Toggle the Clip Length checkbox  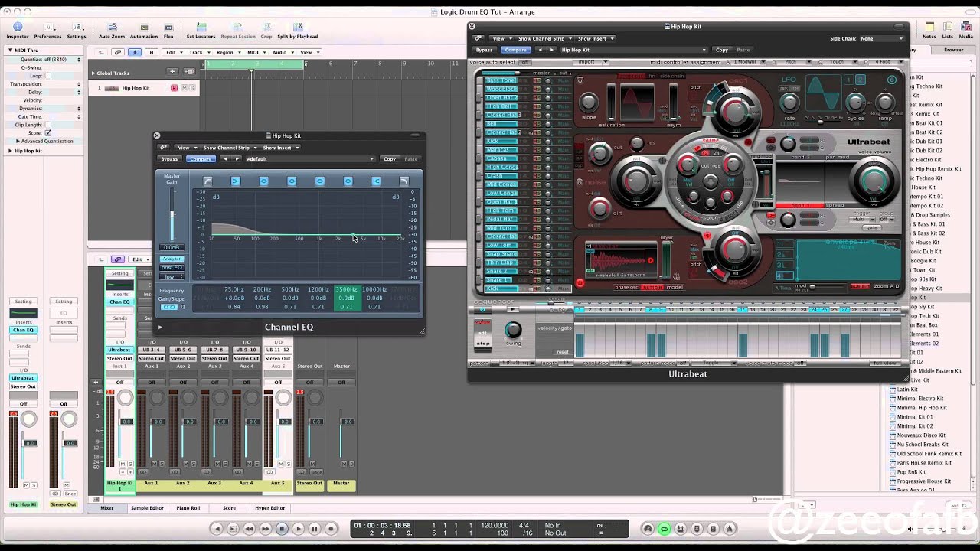[x=47, y=125]
